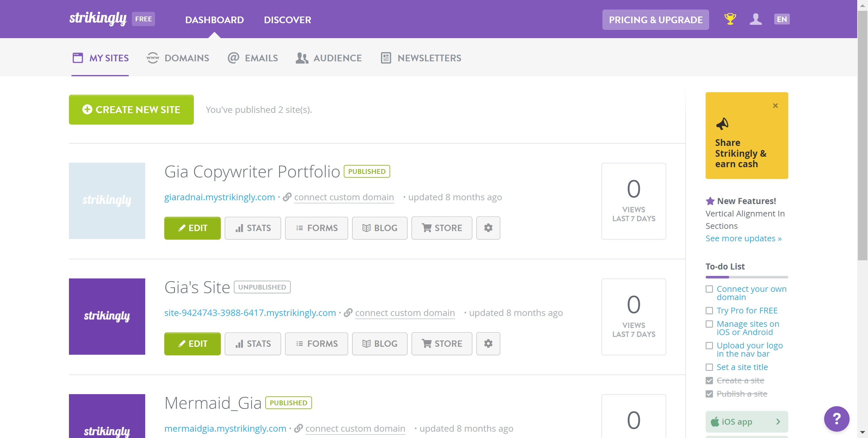Viewport: 868px width, 438px height.
Task: Check the Connect your own domain checkbox
Action: click(709, 289)
